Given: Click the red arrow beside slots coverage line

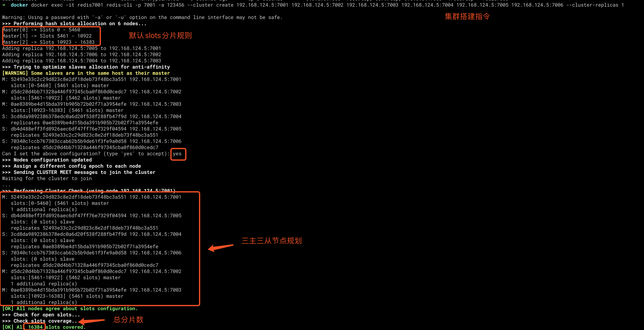Looking at the screenshot, I should [x=92, y=321].
